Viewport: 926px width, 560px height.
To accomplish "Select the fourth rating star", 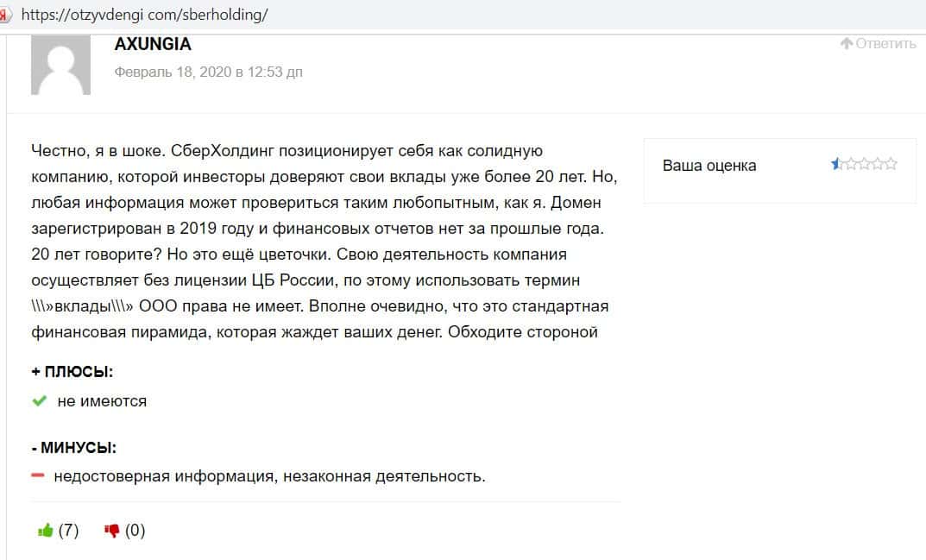I will coord(878,164).
